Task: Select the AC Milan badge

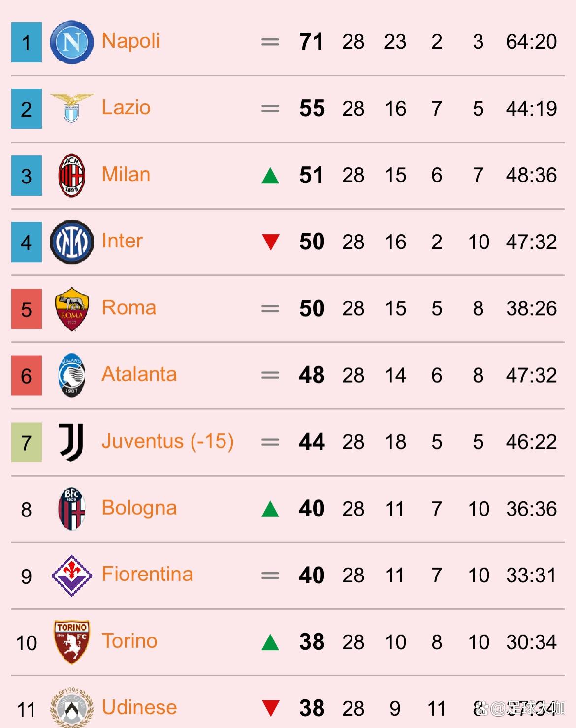Action: 72,176
